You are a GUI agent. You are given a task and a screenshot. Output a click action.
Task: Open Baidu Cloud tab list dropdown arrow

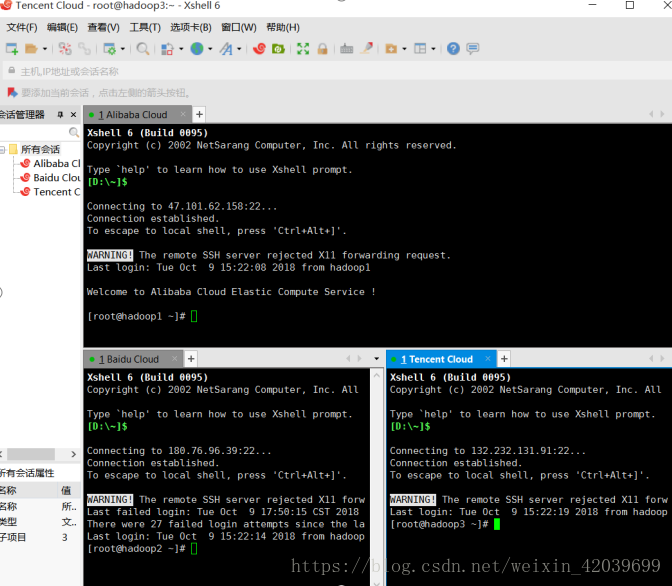click(377, 359)
